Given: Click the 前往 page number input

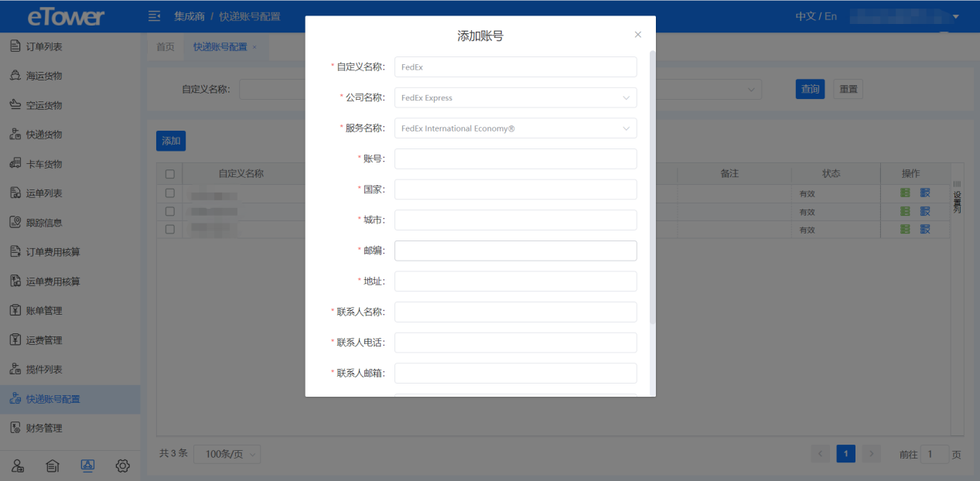Looking at the screenshot, I should click(934, 455).
